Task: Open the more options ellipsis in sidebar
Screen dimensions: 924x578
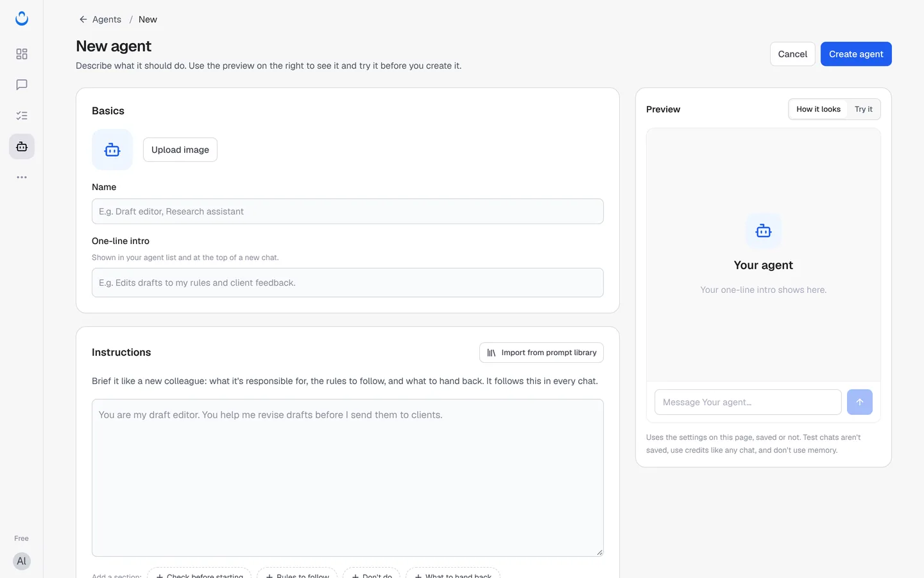Action: 22,177
